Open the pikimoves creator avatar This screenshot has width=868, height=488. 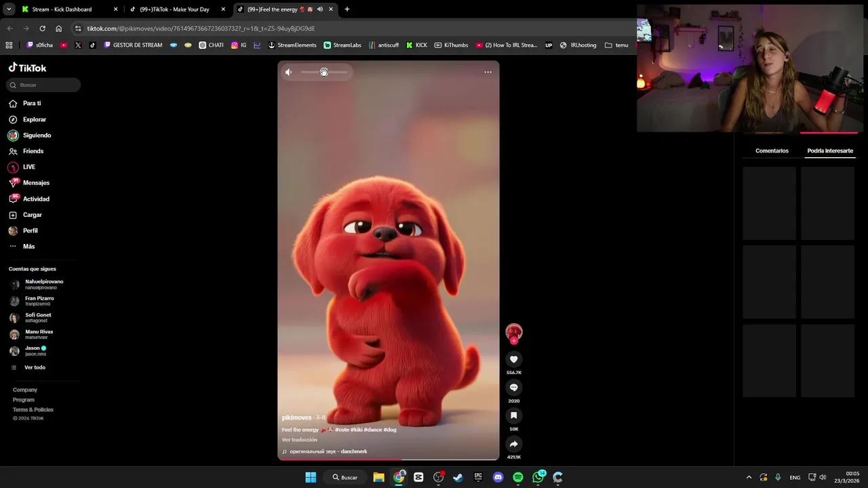point(514,331)
